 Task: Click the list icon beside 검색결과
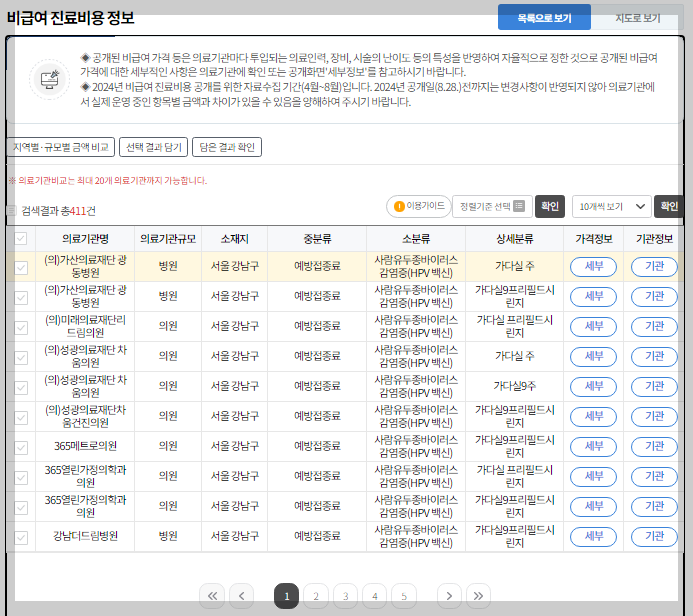pos(11,211)
